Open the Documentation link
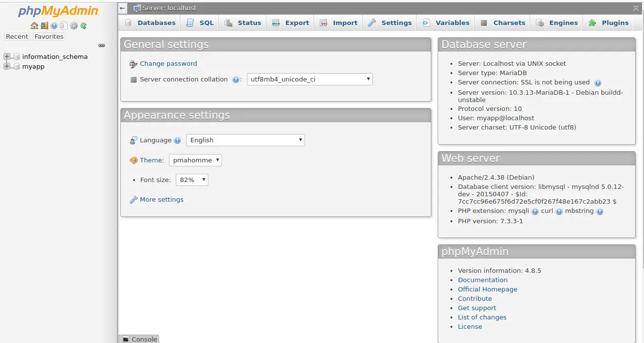 point(483,280)
